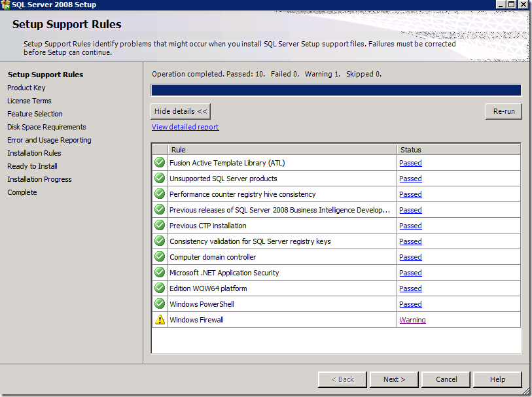Select Ready to Install step
The width and height of the screenshot is (532, 397).
(x=33, y=166)
